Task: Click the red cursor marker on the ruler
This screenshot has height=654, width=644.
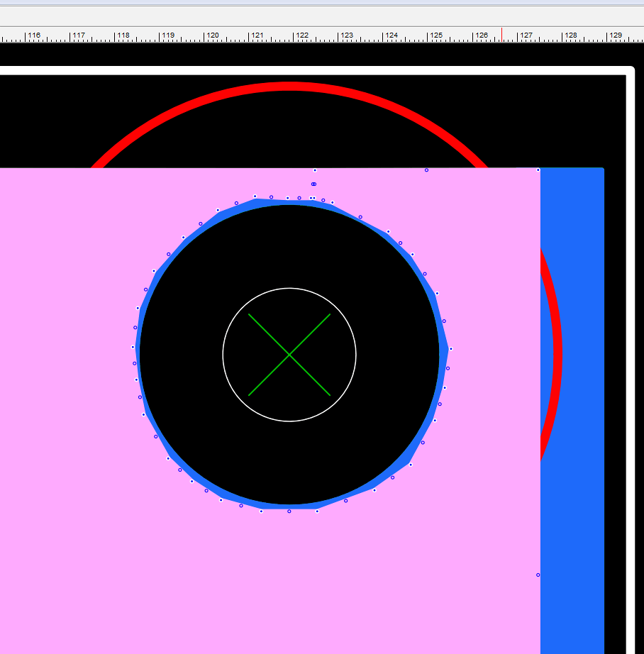Action: 501,35
